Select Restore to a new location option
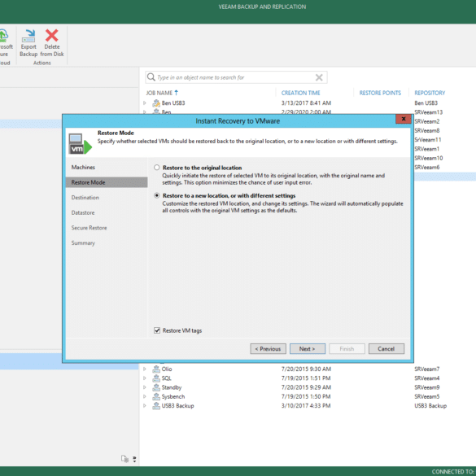 pyautogui.click(x=157, y=195)
